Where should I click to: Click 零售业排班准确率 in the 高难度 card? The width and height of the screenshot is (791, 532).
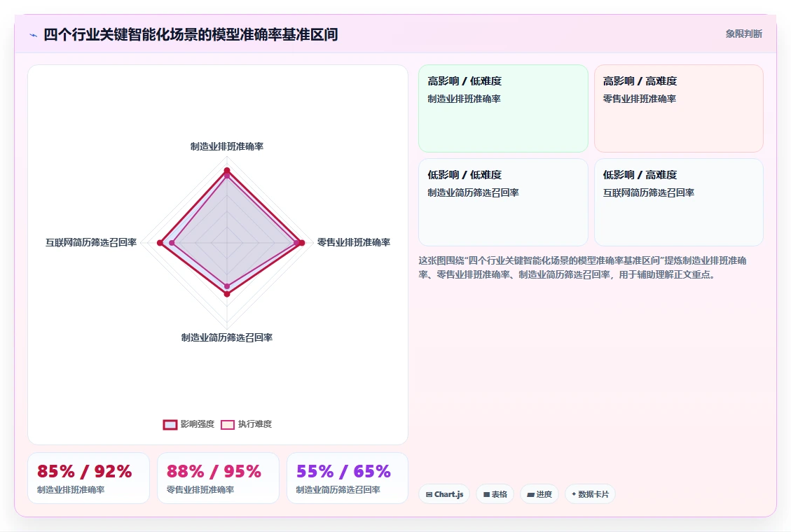pyautogui.click(x=640, y=99)
